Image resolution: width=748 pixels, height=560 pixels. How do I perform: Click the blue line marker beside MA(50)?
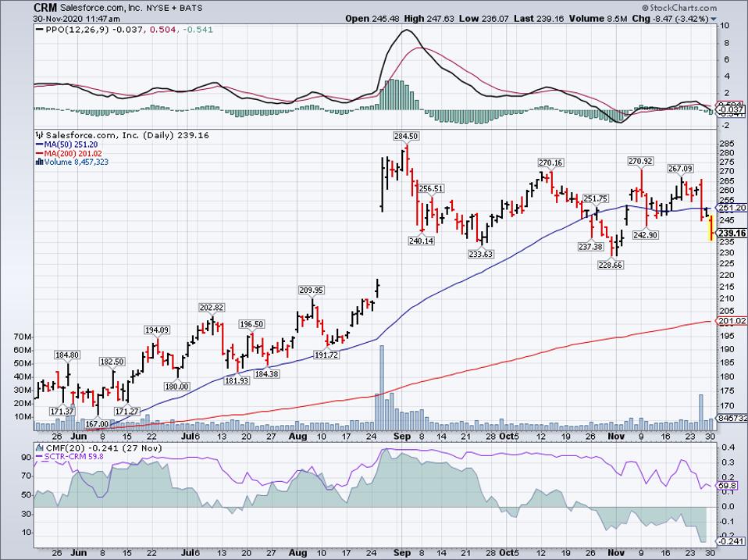(39, 144)
